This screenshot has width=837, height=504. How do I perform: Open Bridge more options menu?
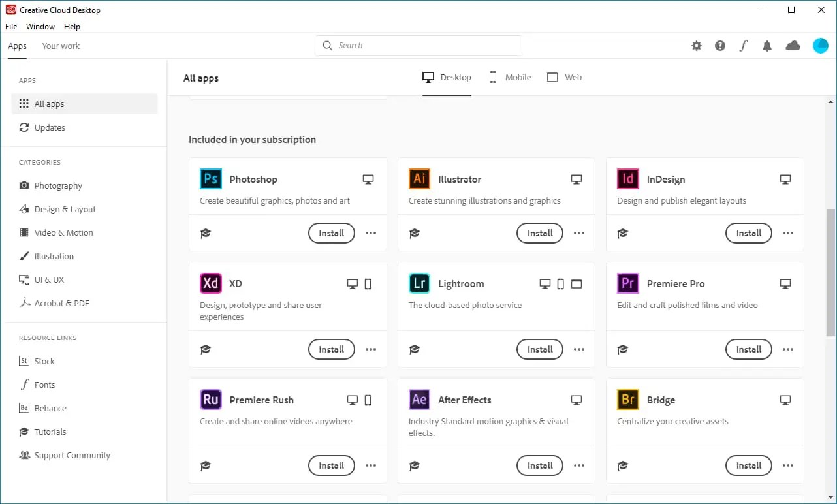[788, 465]
